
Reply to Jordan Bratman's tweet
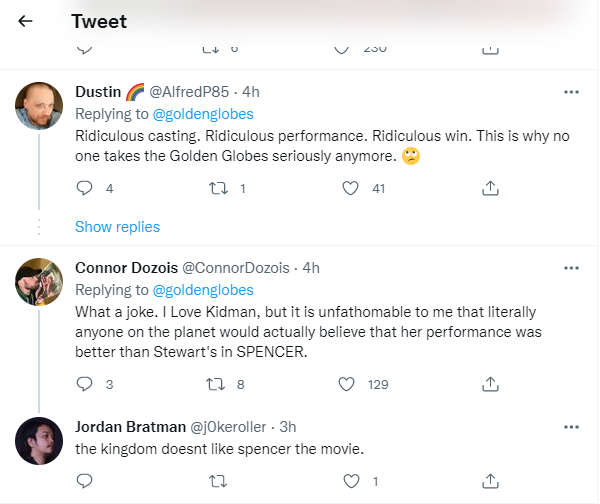(84, 481)
